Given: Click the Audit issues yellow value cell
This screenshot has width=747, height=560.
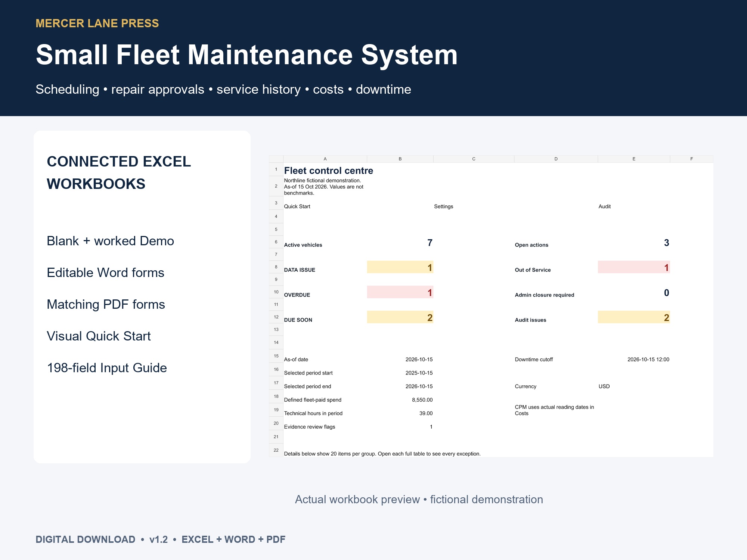Looking at the screenshot, I should [x=634, y=317].
